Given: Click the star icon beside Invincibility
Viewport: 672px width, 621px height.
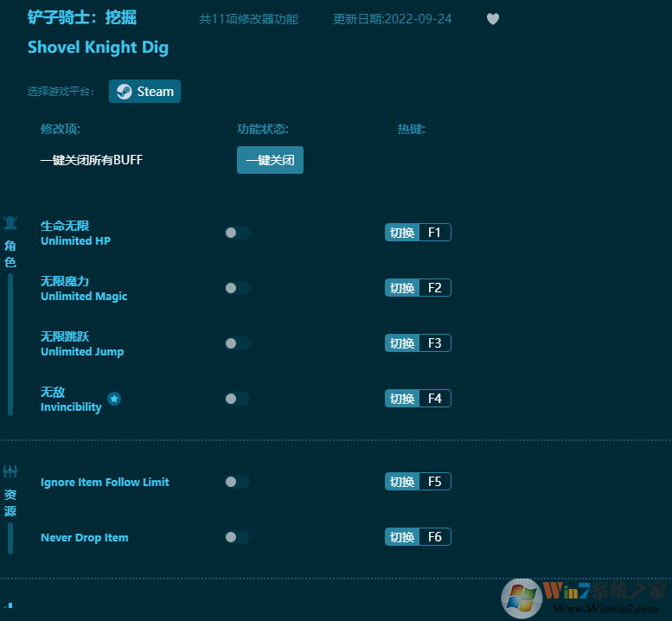Looking at the screenshot, I should tap(114, 399).
